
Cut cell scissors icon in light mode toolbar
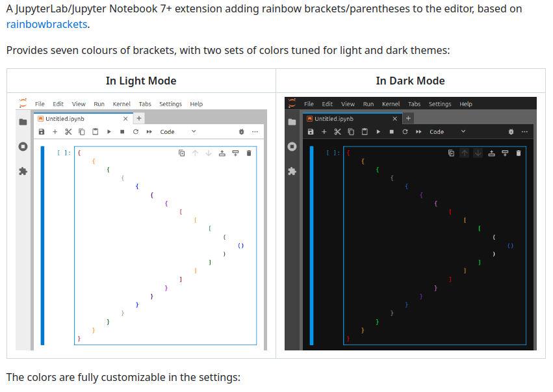pos(68,131)
